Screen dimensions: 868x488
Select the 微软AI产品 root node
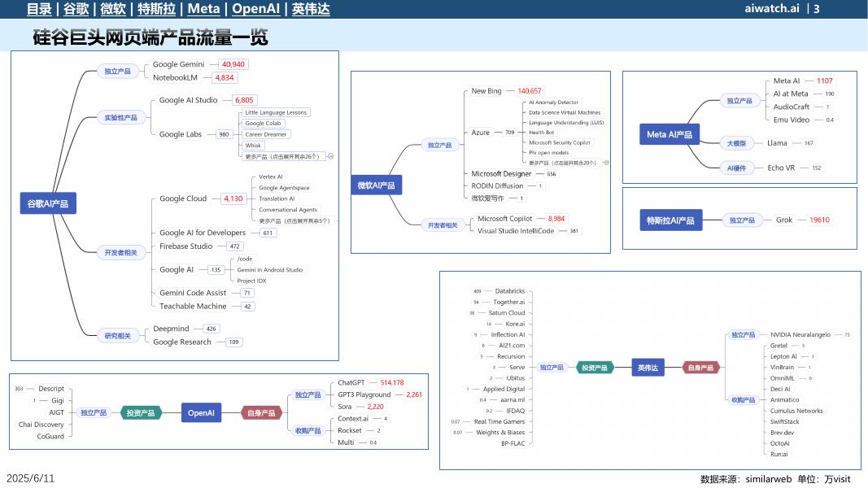(376, 185)
